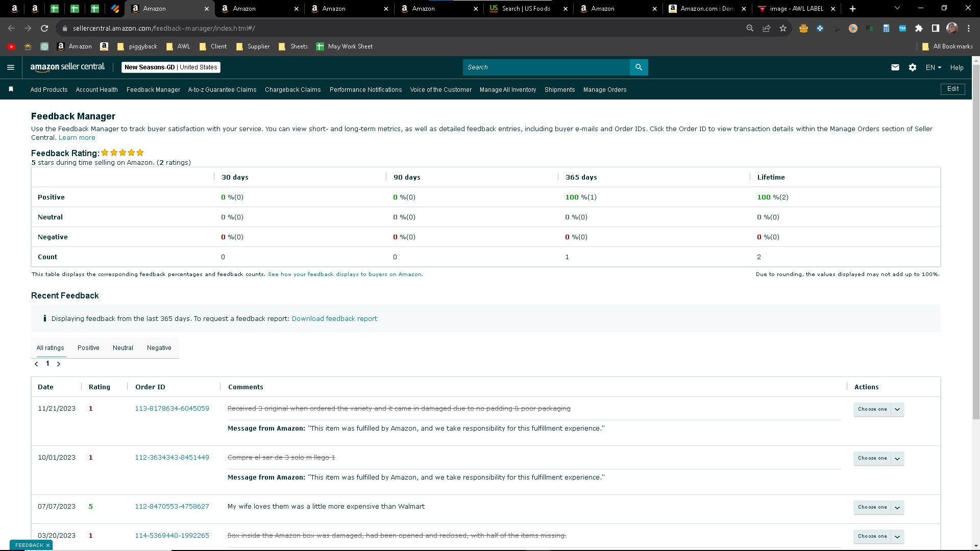Screen dimensions: 980x551
Task: Click the bookmark flag icon in nav bar
Action: coord(11,89)
